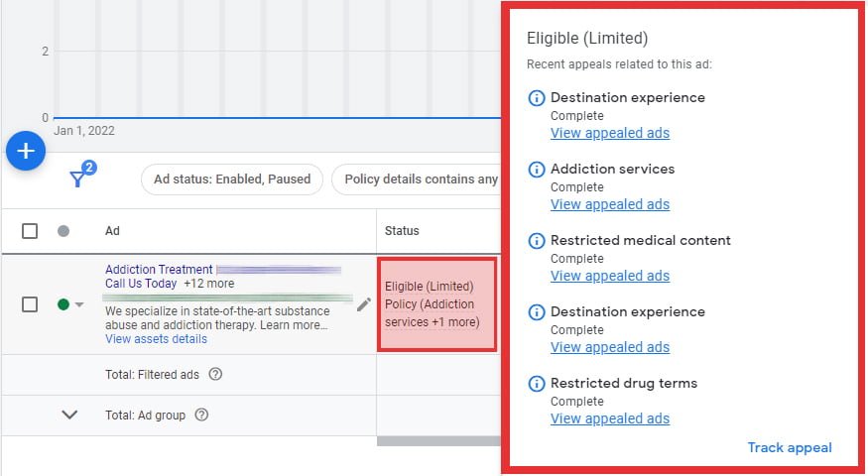
Task: Click info icon next to Restricted drug terms
Action: coord(537,384)
